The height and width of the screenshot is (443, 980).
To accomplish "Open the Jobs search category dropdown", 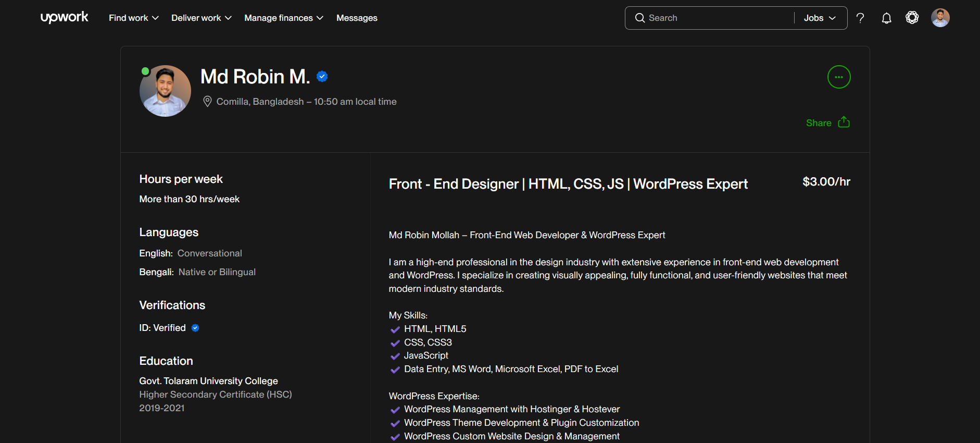I will [819, 18].
